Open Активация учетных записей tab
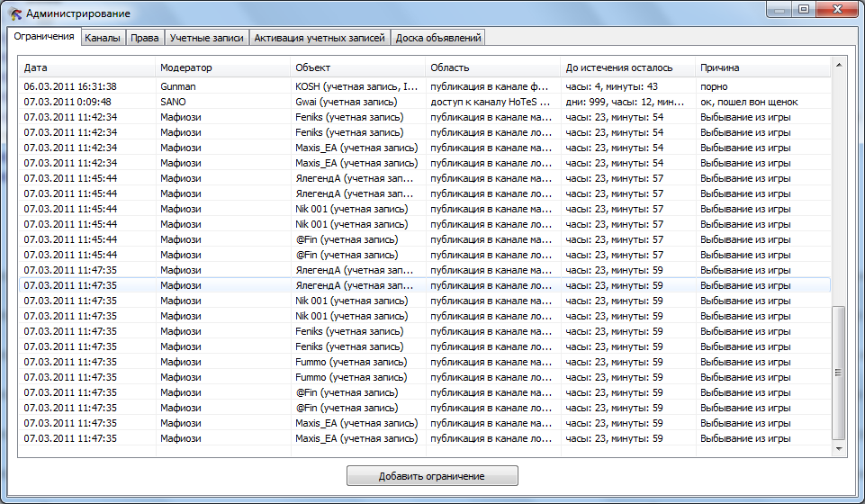The width and height of the screenshot is (865, 504). [x=320, y=38]
